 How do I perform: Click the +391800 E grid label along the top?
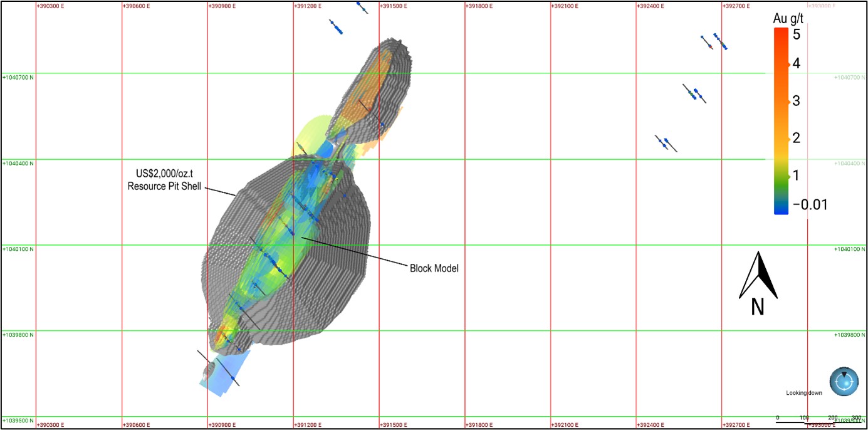pos(479,6)
